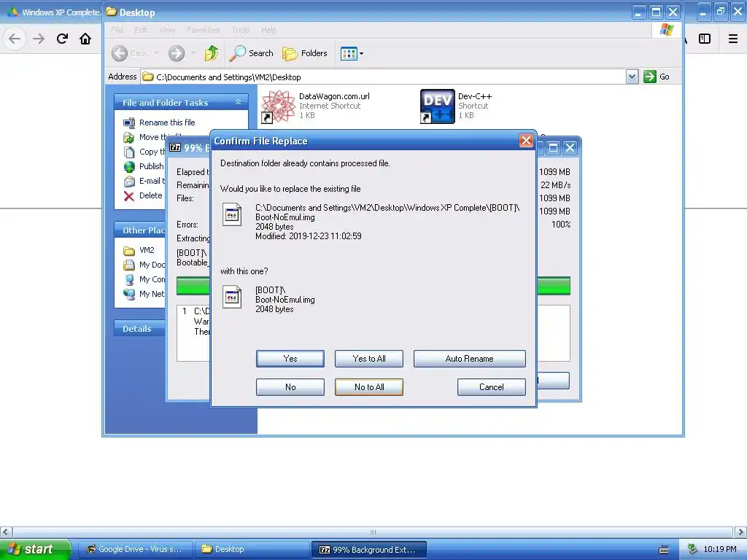
Task: Open the Edit menu
Action: click(141, 30)
